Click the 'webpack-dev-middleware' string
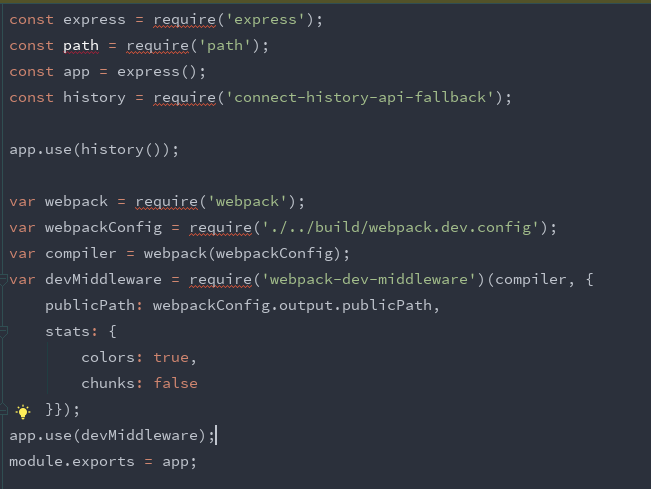This screenshot has width=651, height=489. click(x=369, y=279)
